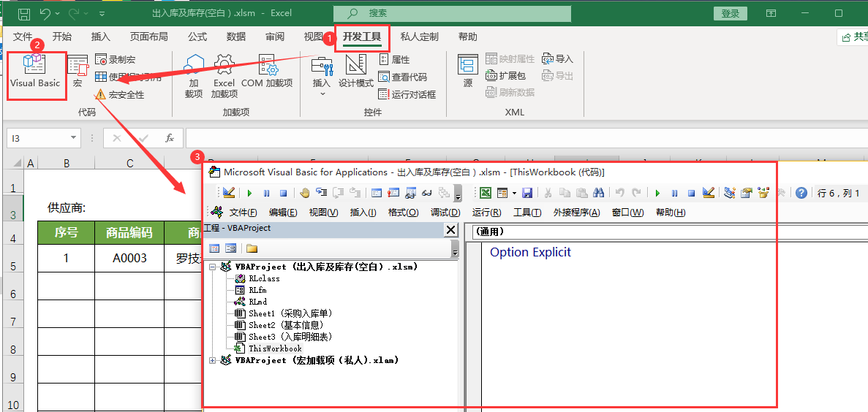Viewport: 868px width, 412px height.
Task: Start 录制宏 macro recording
Action: (x=115, y=59)
